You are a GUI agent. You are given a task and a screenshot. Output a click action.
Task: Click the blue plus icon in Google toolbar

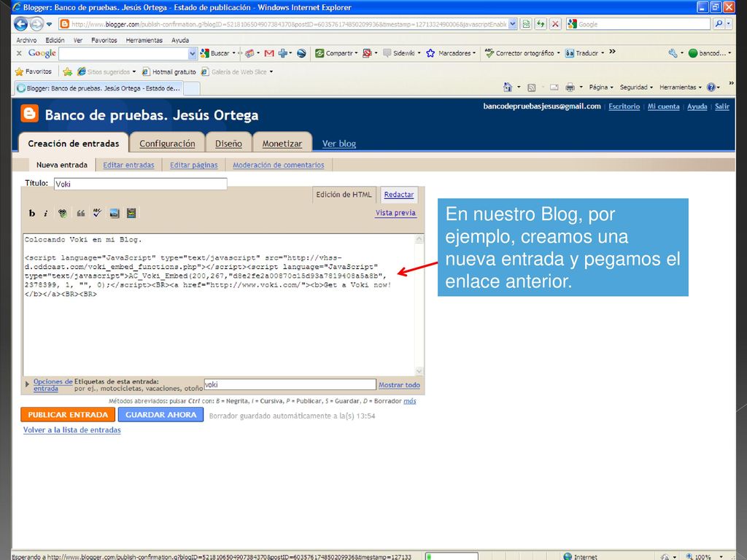tap(283, 53)
